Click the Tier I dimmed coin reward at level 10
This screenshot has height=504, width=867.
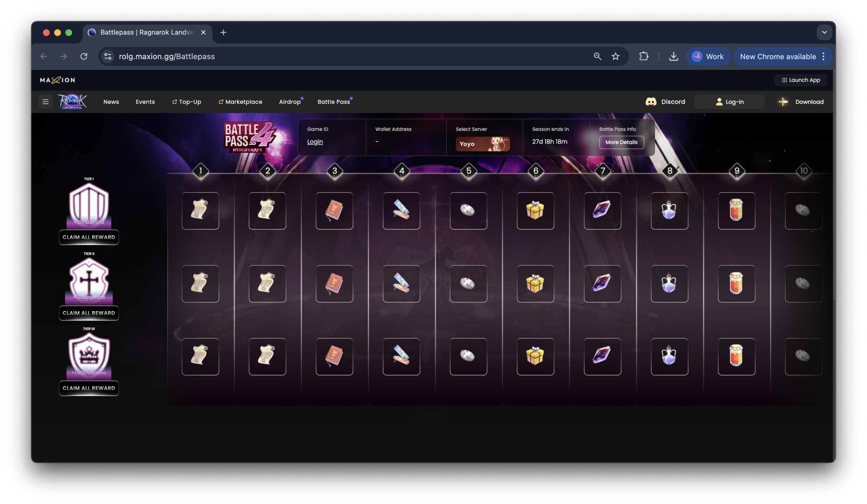point(804,211)
